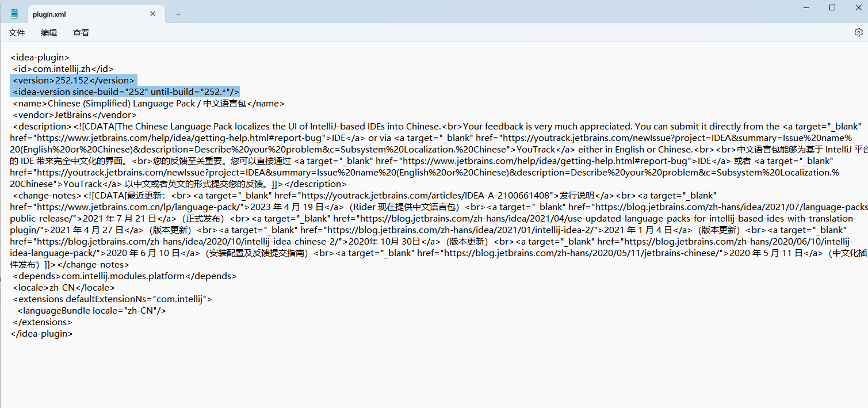Click the closing </idea-plugin> line
The height and width of the screenshot is (408, 868).
click(x=42, y=334)
